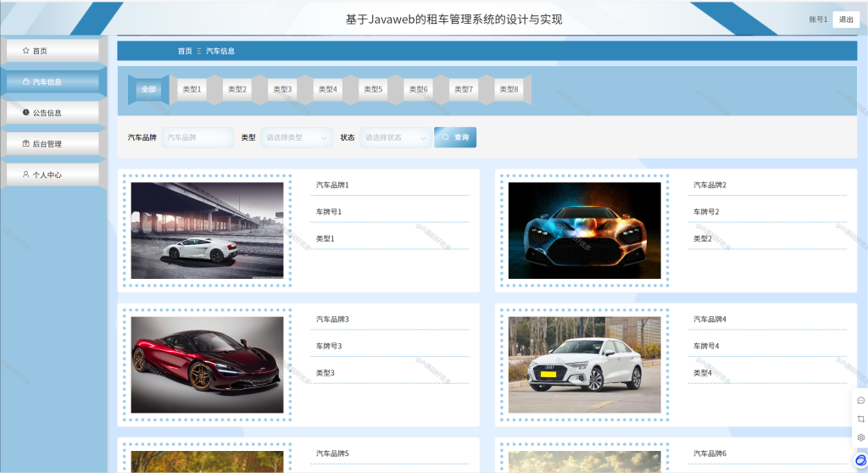
Task: Click the 退出 logout button
Action: pos(846,19)
